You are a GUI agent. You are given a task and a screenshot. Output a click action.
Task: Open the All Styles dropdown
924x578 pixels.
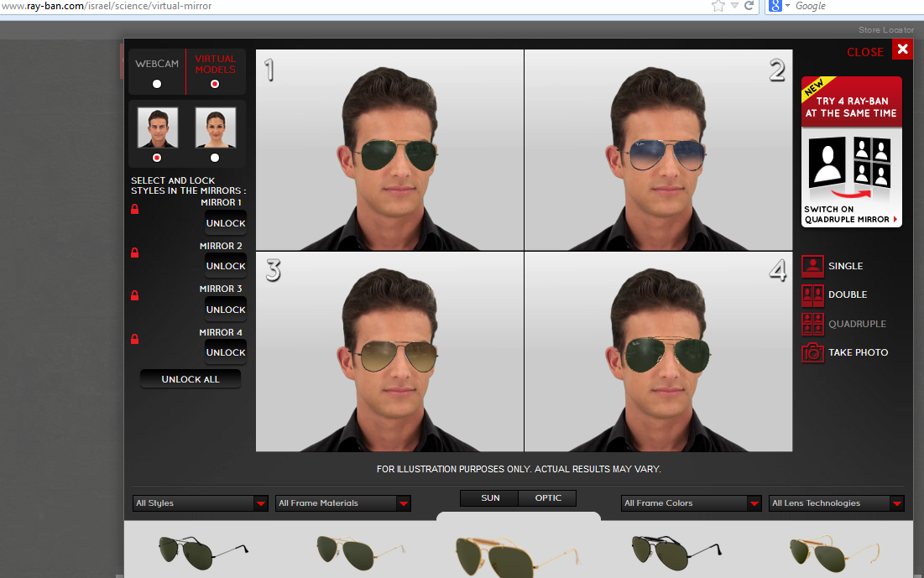coord(200,503)
